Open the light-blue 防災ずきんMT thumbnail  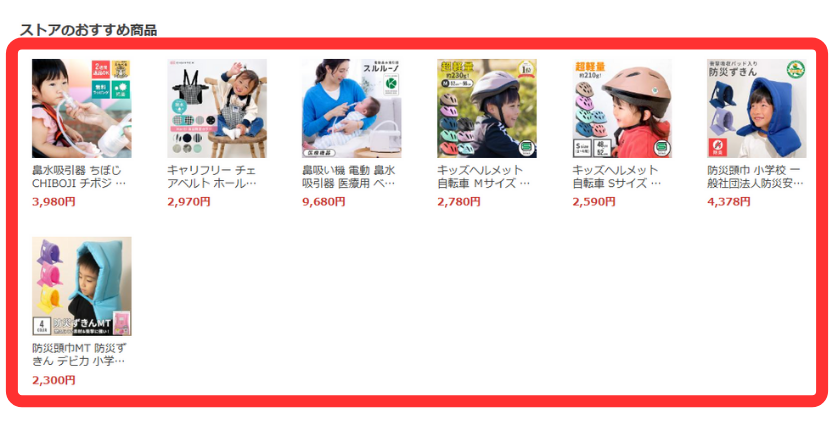(x=82, y=286)
